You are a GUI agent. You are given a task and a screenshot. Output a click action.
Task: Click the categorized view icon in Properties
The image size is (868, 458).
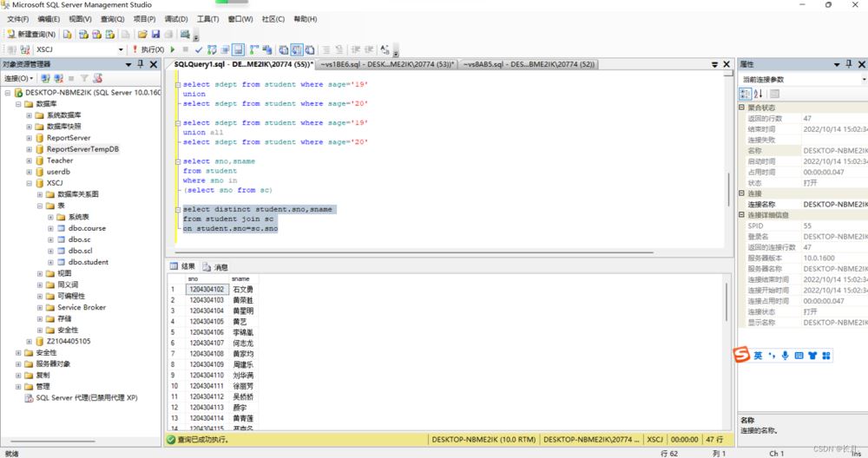(x=745, y=94)
